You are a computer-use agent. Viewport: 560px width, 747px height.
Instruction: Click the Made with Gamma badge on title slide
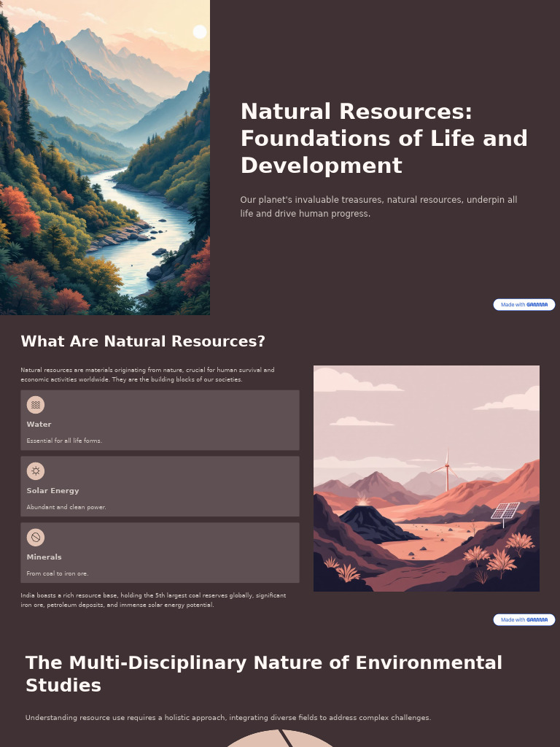[524, 304]
